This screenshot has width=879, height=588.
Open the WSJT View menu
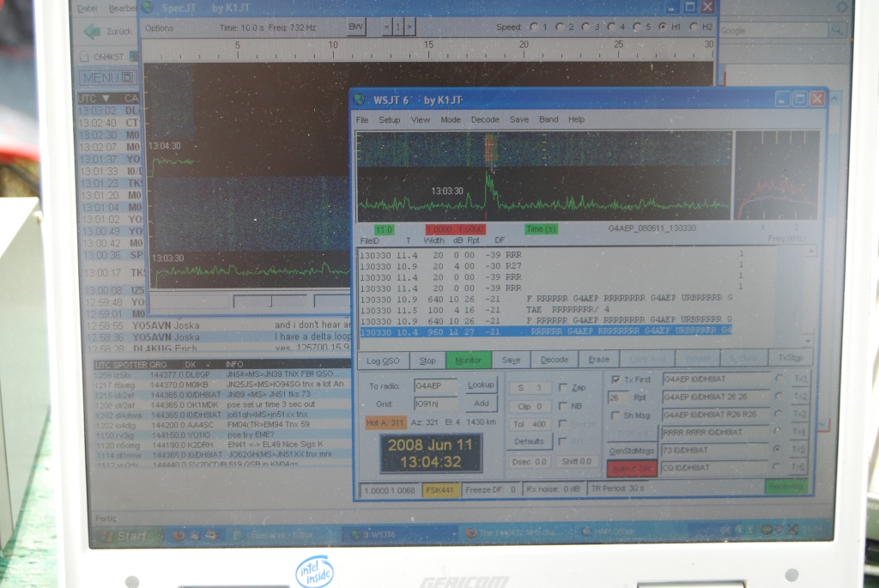click(x=421, y=120)
